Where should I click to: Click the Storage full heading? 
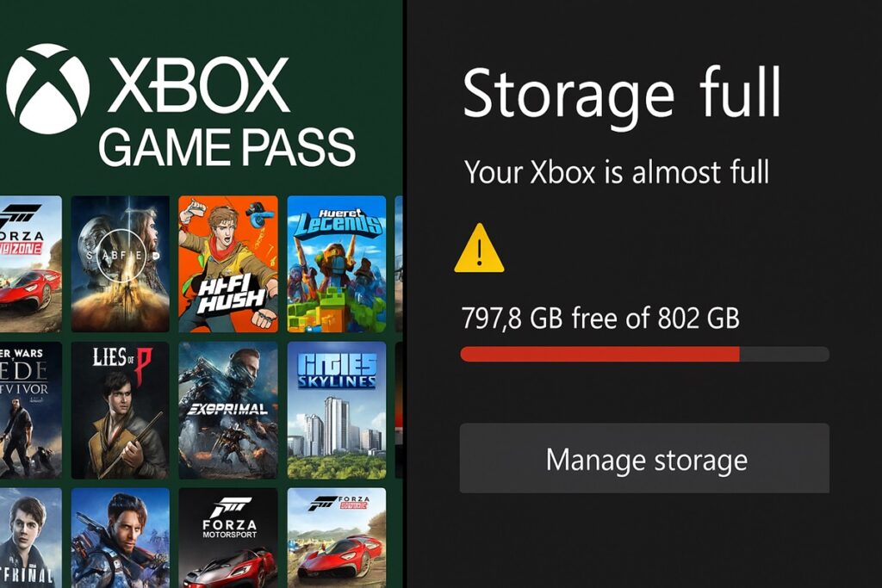click(620, 95)
